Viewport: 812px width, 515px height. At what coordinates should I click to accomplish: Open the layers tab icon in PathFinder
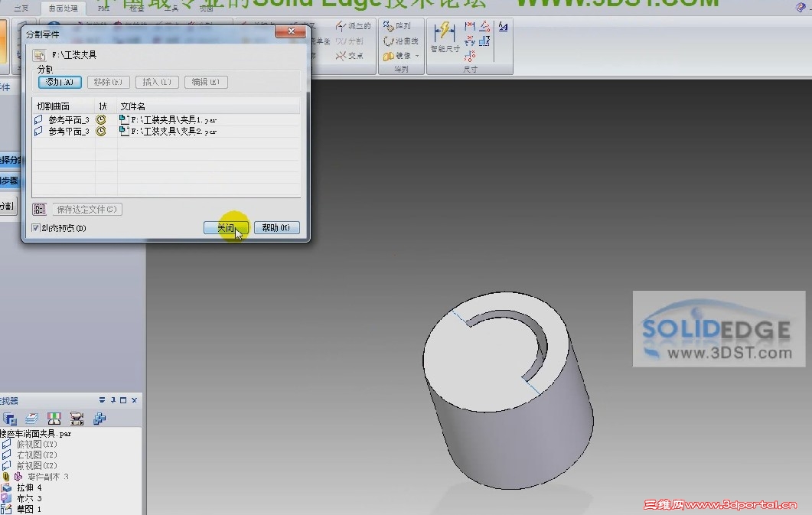pyautogui.click(x=32, y=419)
